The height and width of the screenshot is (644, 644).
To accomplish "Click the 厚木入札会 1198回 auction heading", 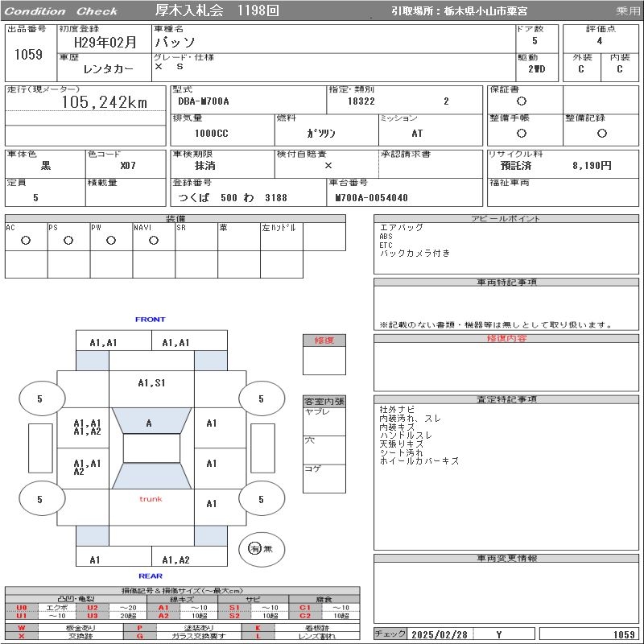I will pyautogui.click(x=217, y=10).
